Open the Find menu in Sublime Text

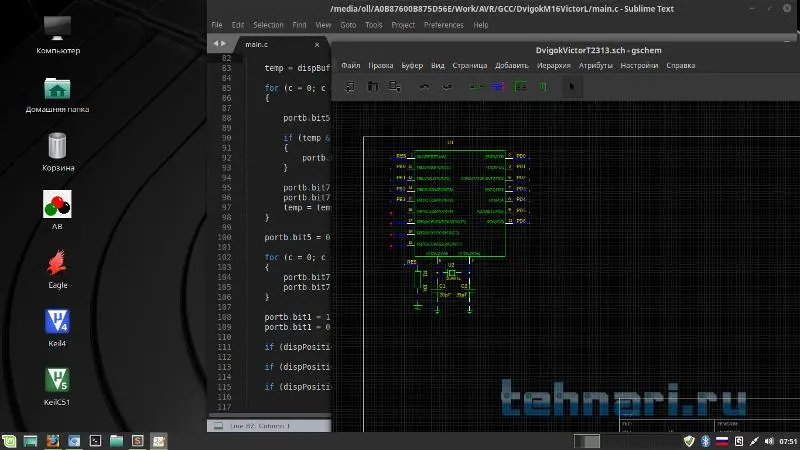coord(299,25)
